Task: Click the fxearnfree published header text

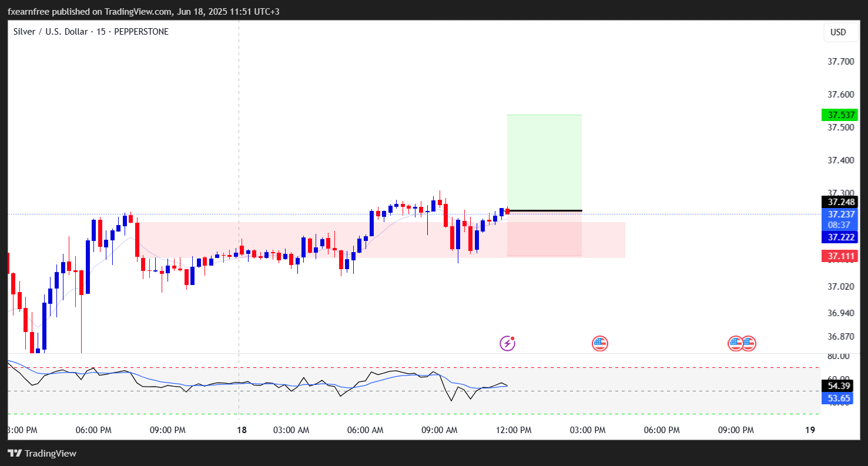Action: 143,12
